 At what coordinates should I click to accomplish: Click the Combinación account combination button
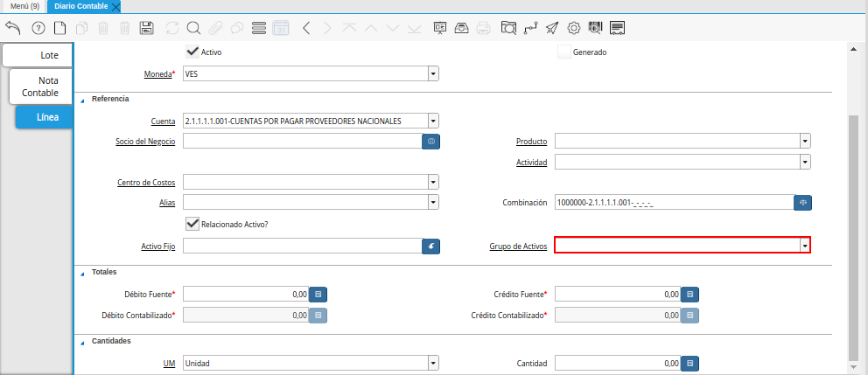click(802, 203)
